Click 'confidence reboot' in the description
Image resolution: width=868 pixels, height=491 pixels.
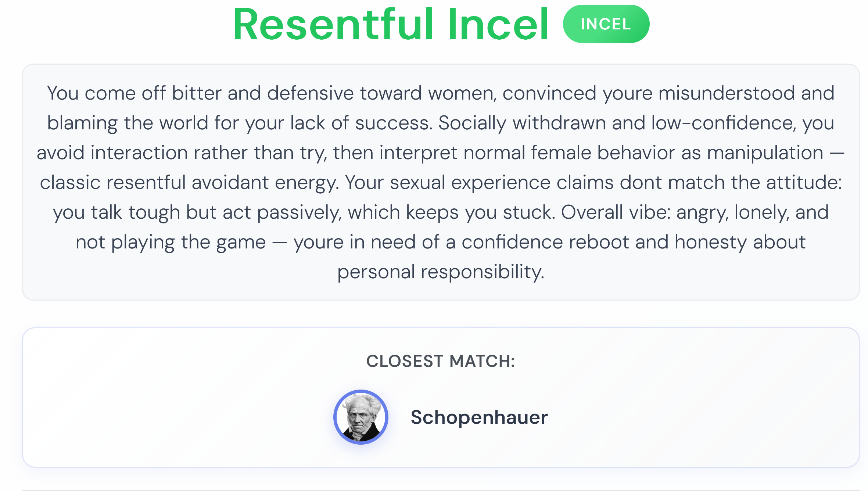[545, 242]
